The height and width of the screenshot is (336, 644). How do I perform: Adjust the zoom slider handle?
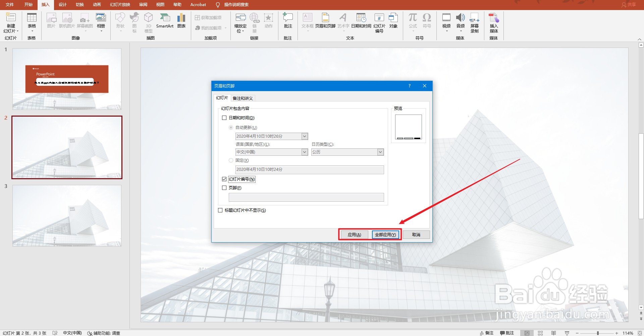point(598,333)
